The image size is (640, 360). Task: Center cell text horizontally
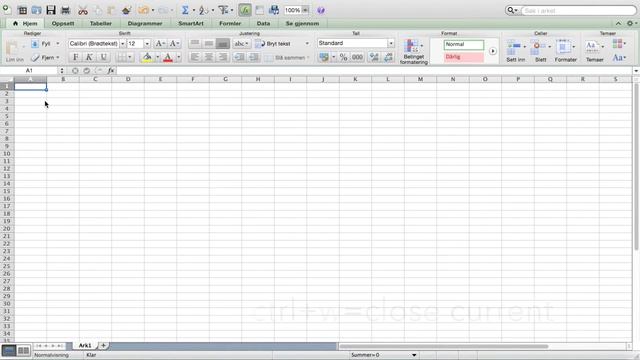point(209,57)
